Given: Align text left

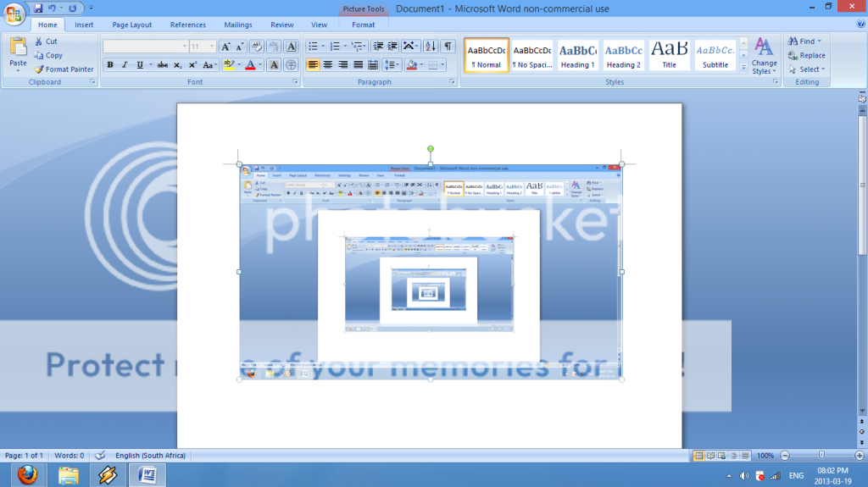Looking at the screenshot, I should [x=313, y=64].
